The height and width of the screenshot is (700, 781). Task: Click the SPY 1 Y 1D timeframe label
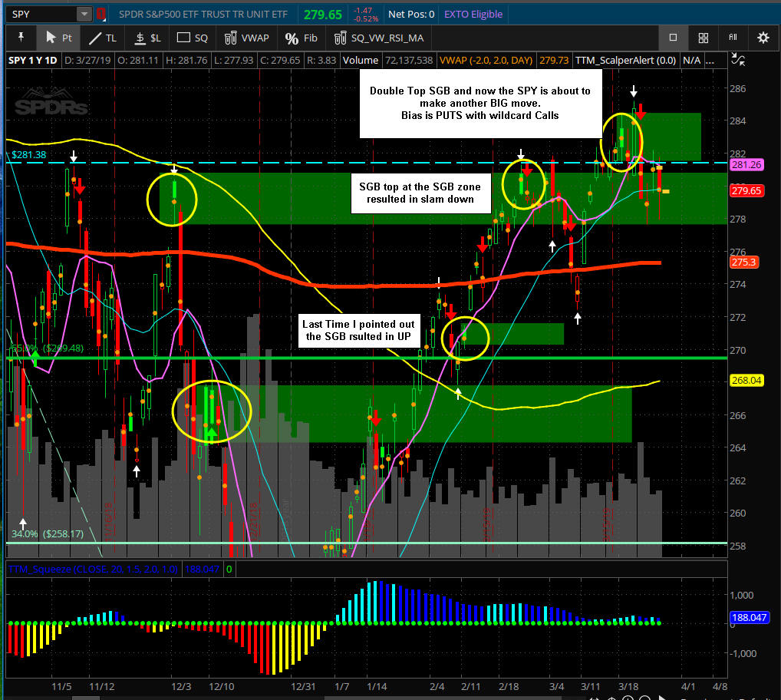pyautogui.click(x=32, y=59)
